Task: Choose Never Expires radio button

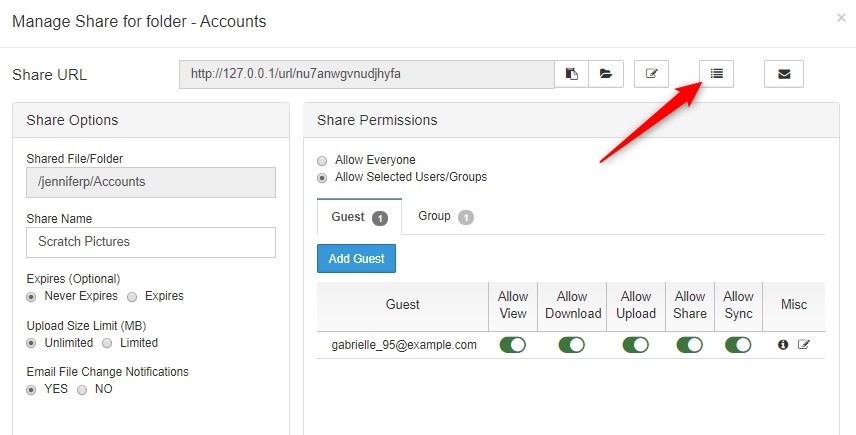Action: pyautogui.click(x=31, y=297)
